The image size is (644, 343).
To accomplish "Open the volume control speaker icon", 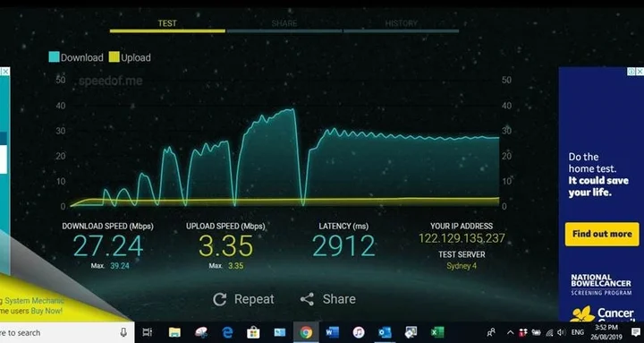I will point(562,332).
